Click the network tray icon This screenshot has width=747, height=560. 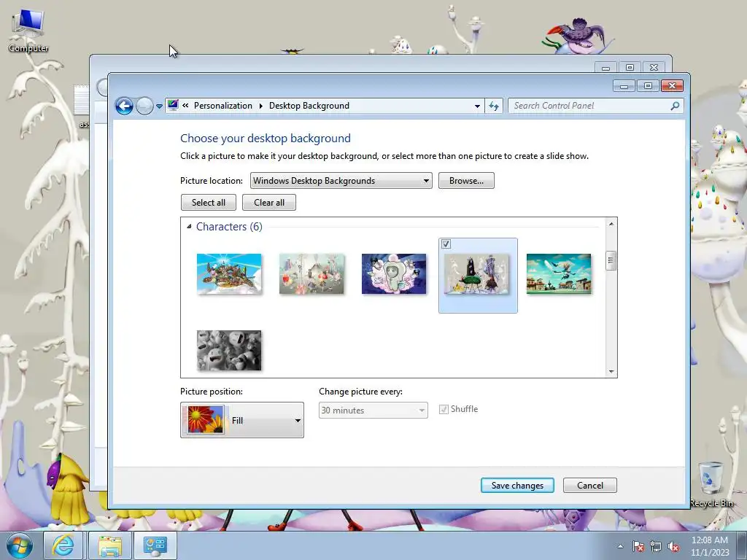(656, 546)
